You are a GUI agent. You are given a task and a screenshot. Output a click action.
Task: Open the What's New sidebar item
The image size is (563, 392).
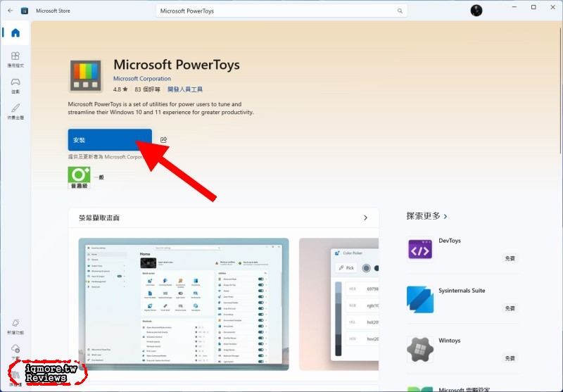click(x=15, y=327)
